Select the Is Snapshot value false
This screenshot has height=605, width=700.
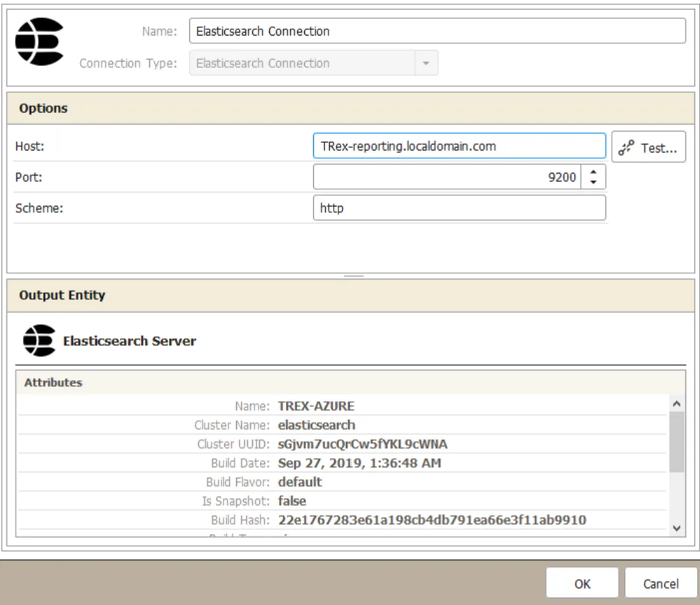tap(292, 501)
